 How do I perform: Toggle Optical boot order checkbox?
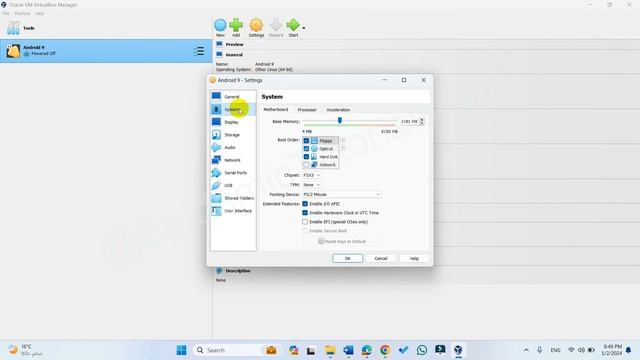(306, 149)
